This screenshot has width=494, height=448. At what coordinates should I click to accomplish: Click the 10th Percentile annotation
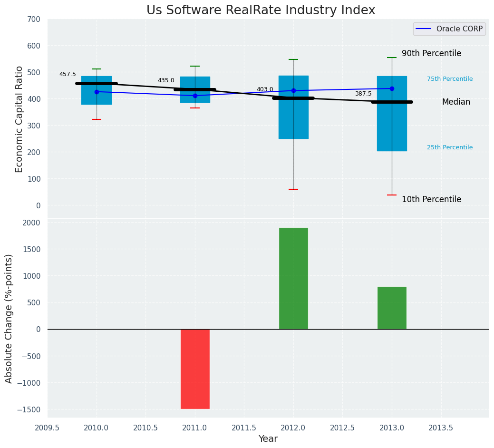tap(431, 199)
